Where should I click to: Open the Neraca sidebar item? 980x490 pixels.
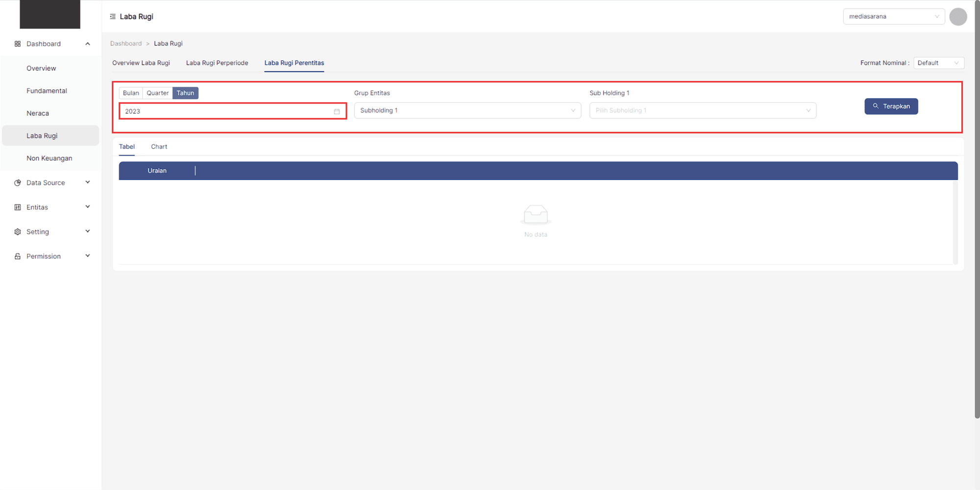pyautogui.click(x=38, y=113)
